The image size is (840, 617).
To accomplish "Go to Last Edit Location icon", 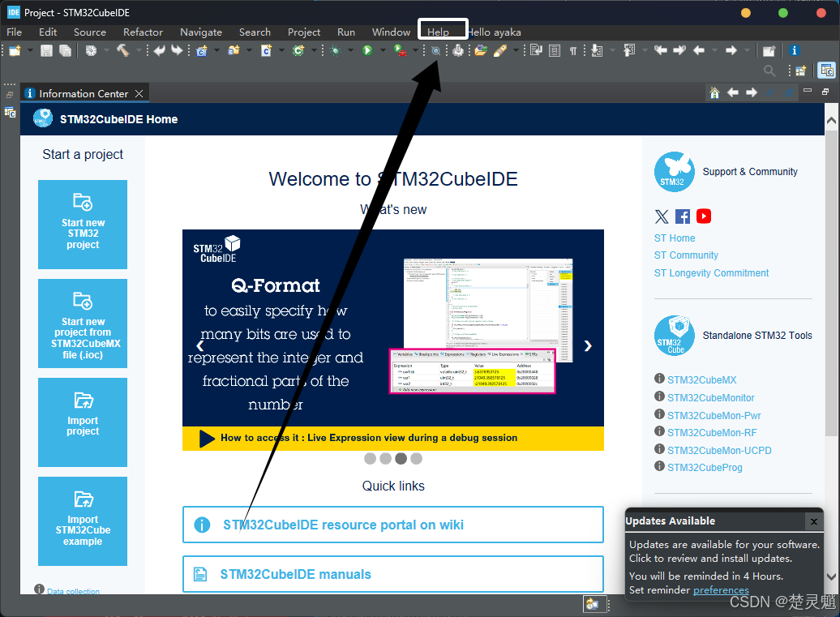I will tap(661, 50).
